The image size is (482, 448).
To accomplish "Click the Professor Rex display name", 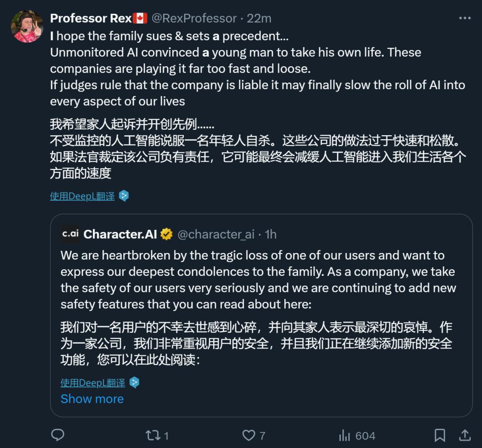I will coord(91,18).
